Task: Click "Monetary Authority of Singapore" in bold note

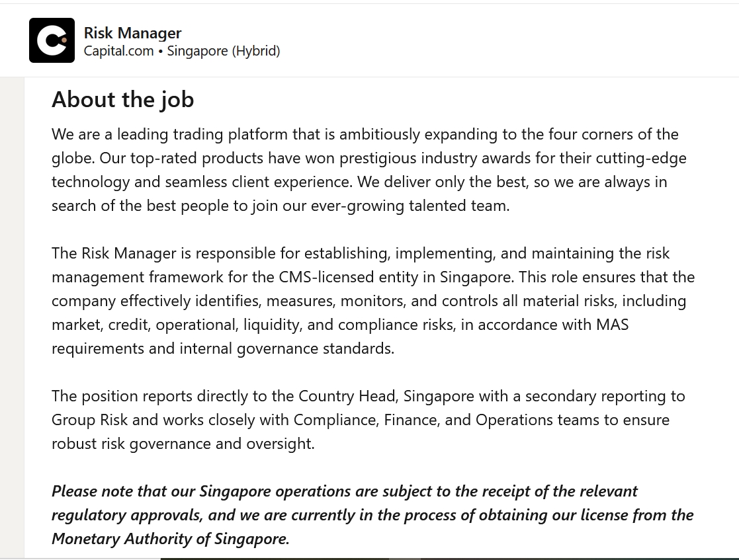Action: (x=170, y=539)
